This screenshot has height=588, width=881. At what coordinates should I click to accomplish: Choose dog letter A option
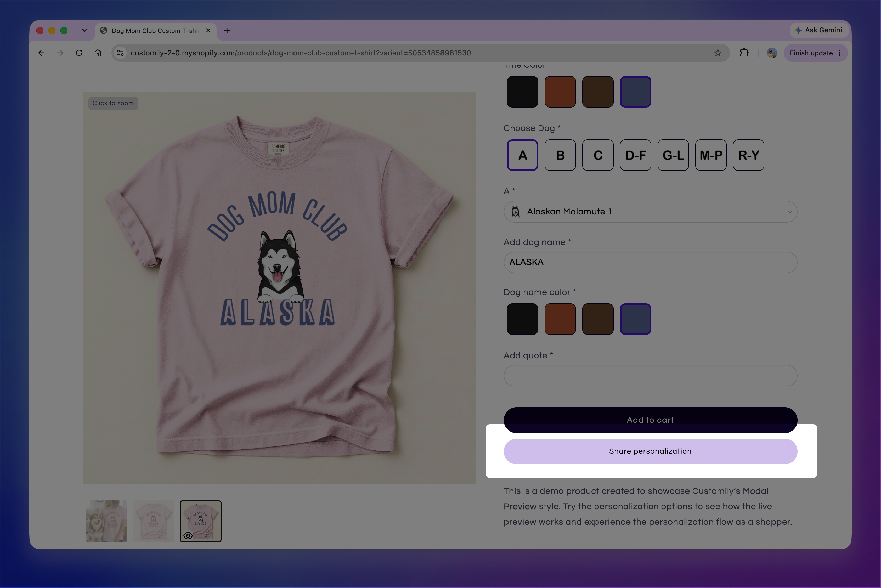[x=522, y=155]
